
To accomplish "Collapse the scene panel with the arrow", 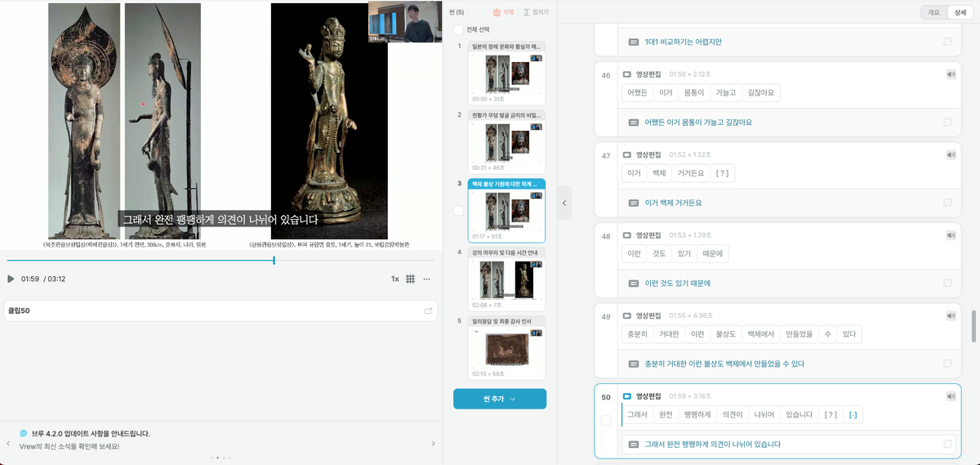I will [564, 203].
